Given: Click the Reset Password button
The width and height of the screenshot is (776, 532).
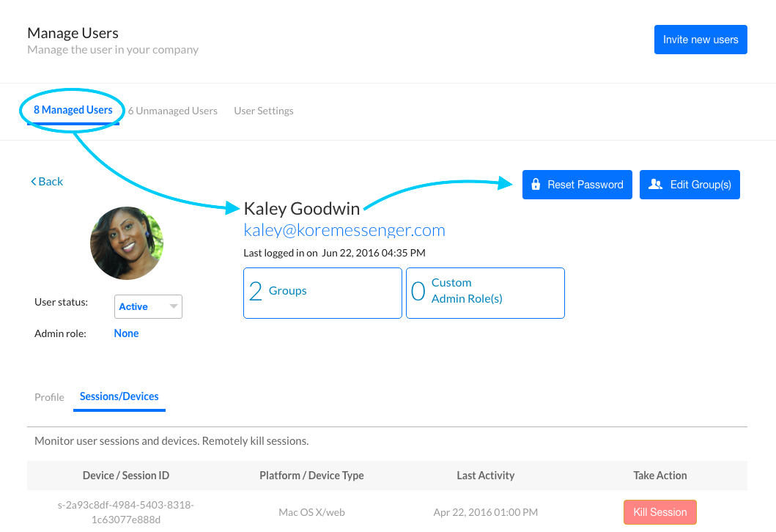Looking at the screenshot, I should [577, 185].
